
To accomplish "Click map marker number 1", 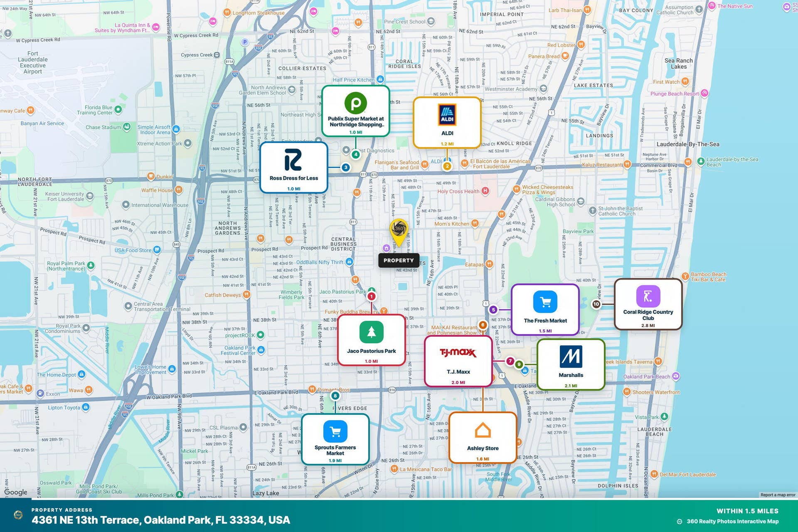I will coord(372,296).
